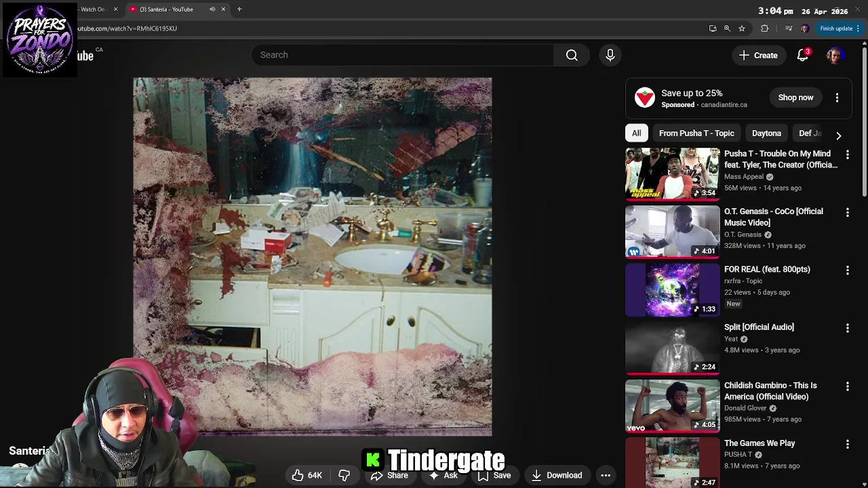Dislike the video with thumbs down
Screen dimensions: 868x488
pyautogui.click(x=344, y=475)
